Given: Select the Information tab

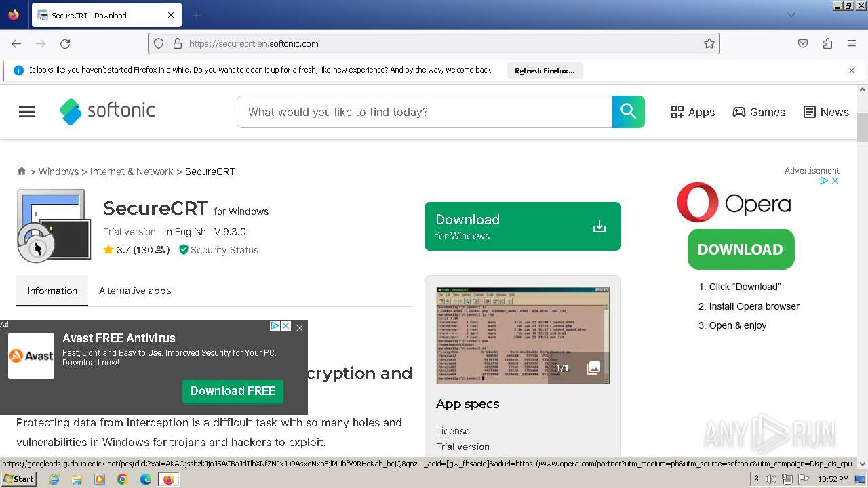Looking at the screenshot, I should (52, 291).
